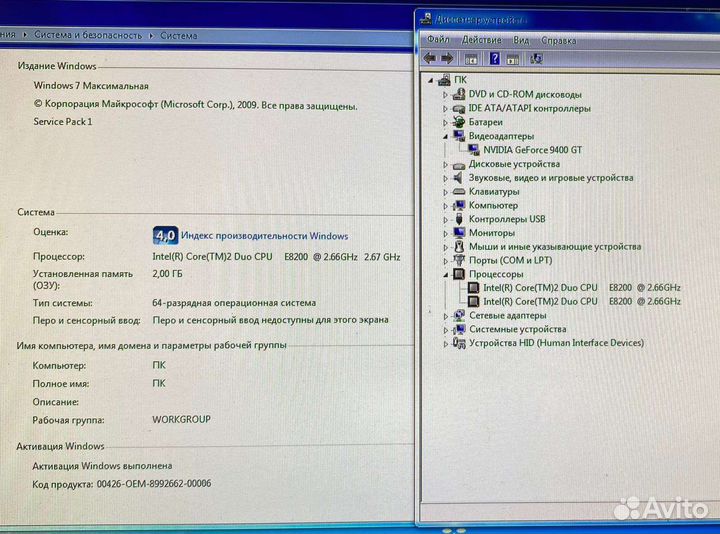The height and width of the screenshot is (534, 720).
Task: Open the Действие menu
Action: click(x=482, y=40)
